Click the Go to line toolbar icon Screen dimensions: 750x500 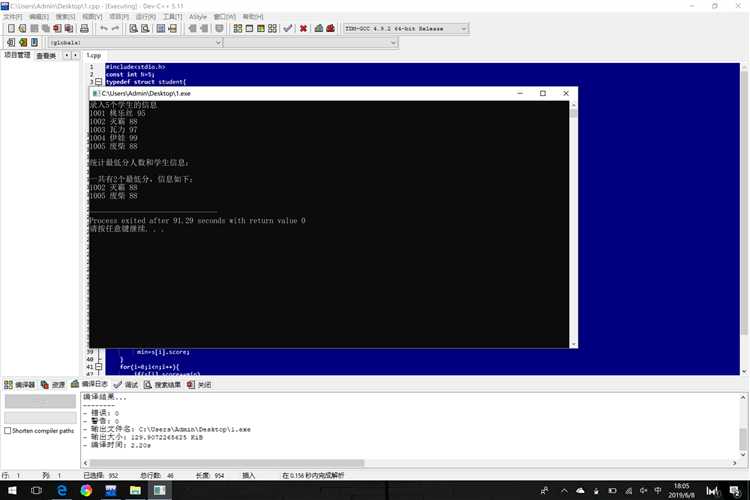(172, 29)
